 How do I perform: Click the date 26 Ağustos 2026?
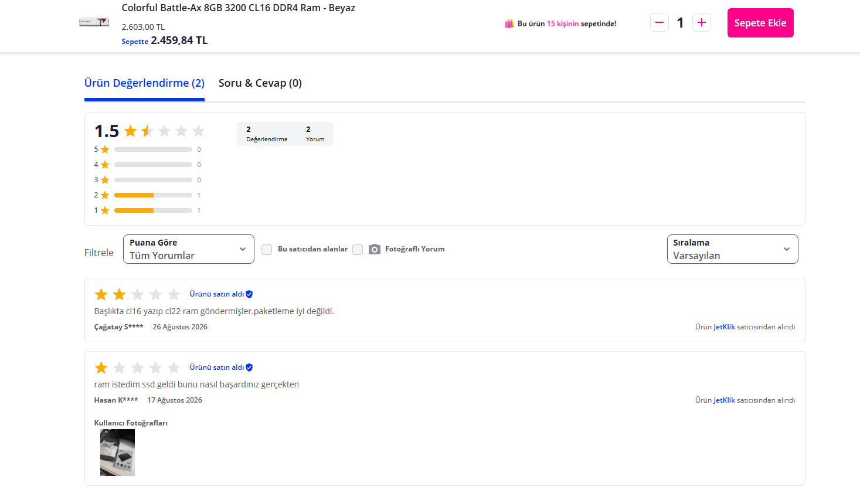pos(180,327)
